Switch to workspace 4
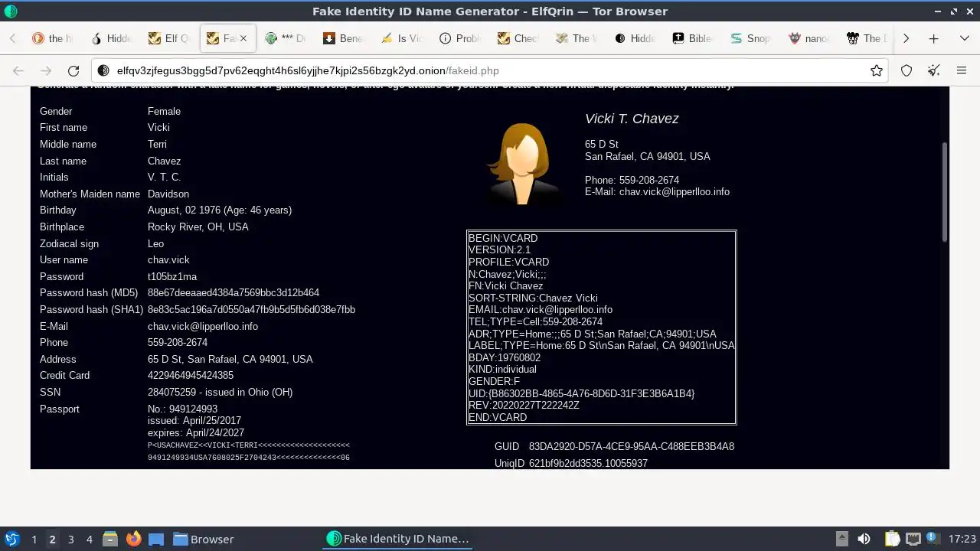Image resolution: width=980 pixels, height=551 pixels. click(x=89, y=540)
